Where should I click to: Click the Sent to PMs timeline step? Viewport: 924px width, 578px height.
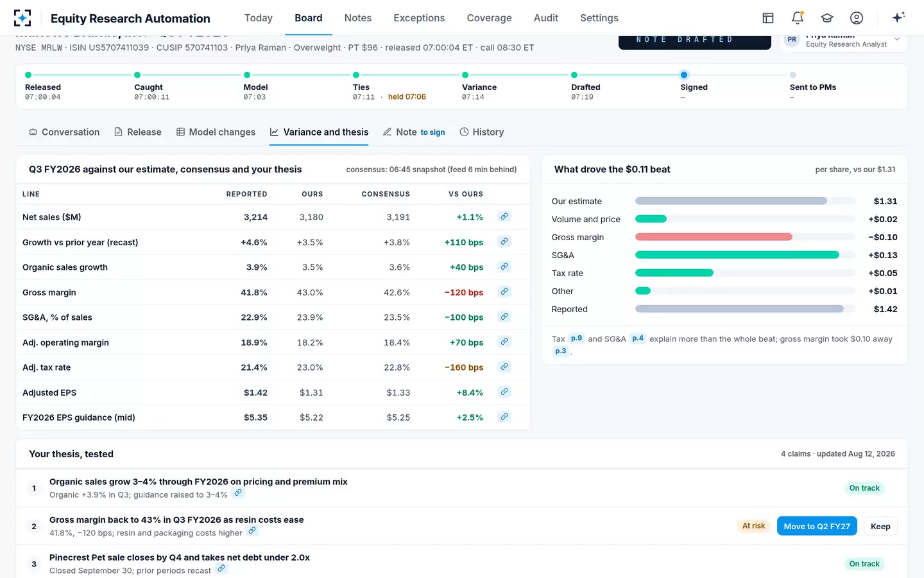pos(813,87)
